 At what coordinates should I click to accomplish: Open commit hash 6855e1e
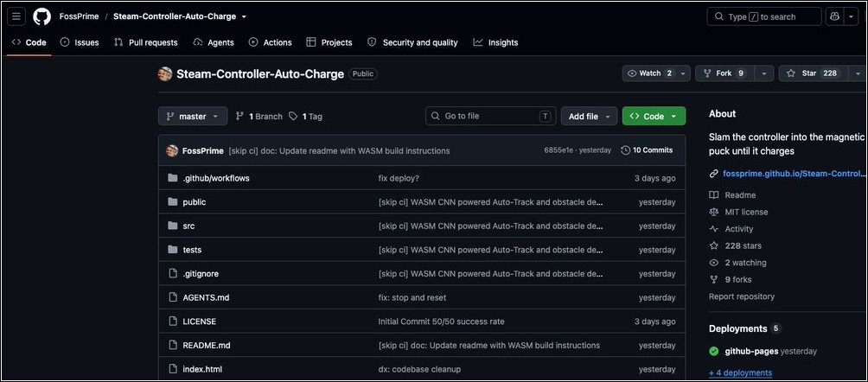point(559,150)
